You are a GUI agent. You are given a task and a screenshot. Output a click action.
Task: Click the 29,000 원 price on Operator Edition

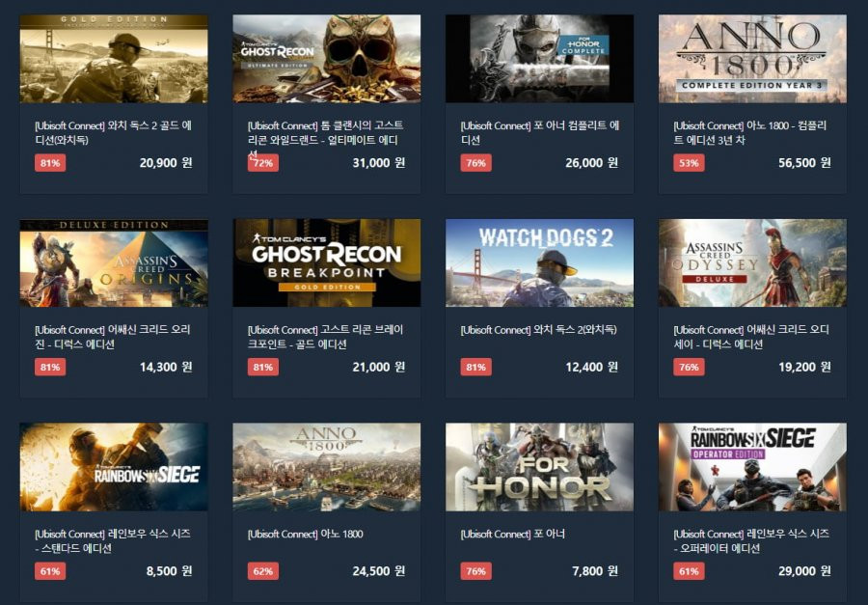click(x=804, y=571)
